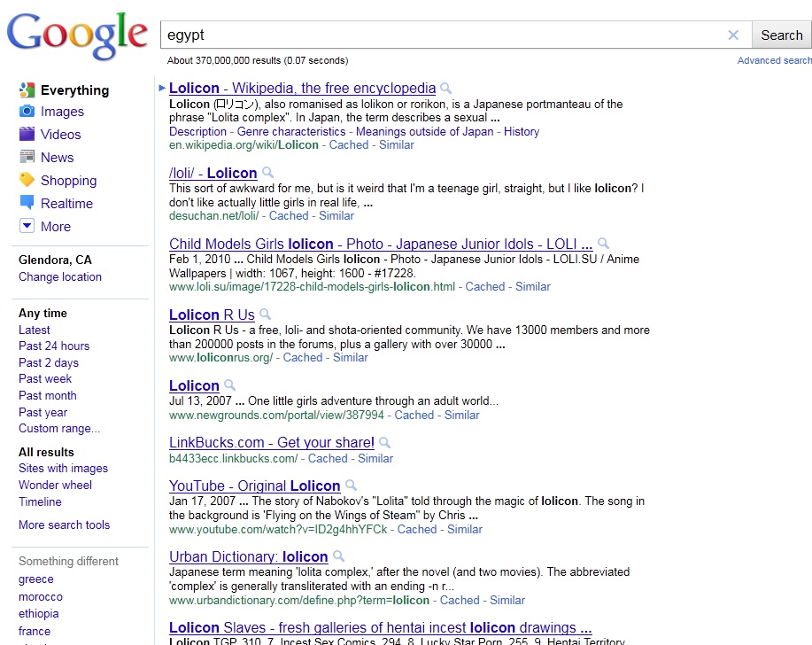Open the LinkBucks.com - Get your share! result

[x=271, y=443]
